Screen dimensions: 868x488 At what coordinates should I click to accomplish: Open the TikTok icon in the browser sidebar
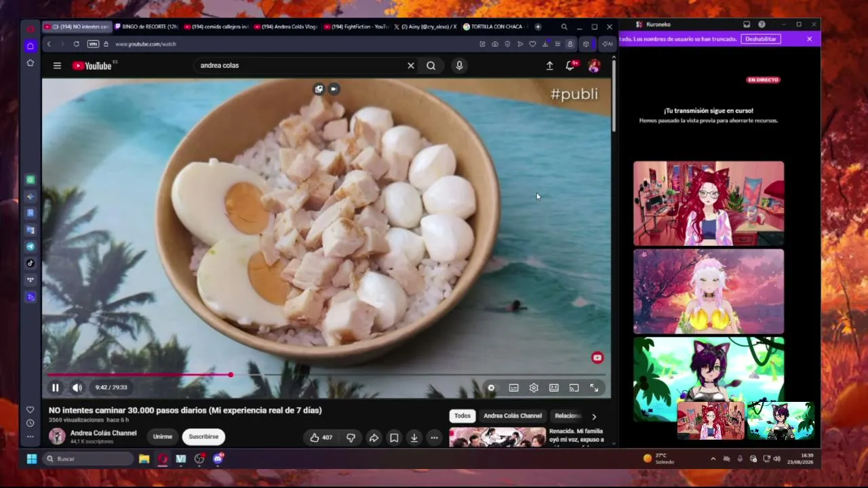31,263
